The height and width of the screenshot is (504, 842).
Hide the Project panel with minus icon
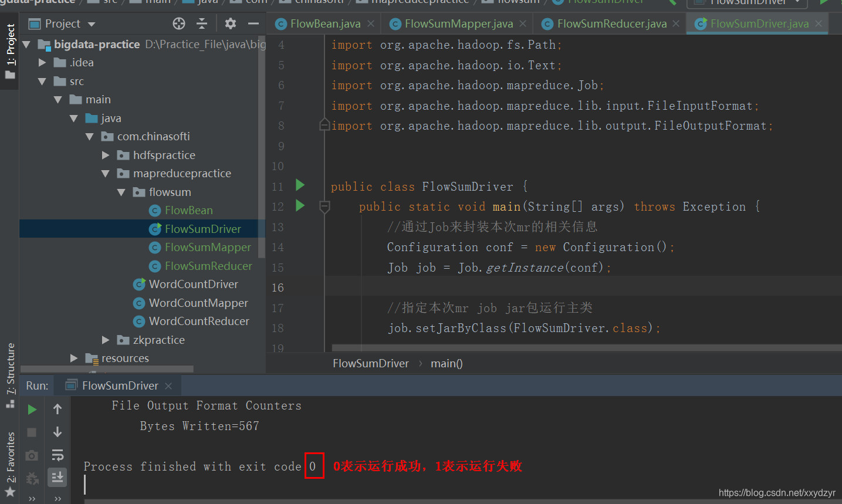tap(253, 23)
